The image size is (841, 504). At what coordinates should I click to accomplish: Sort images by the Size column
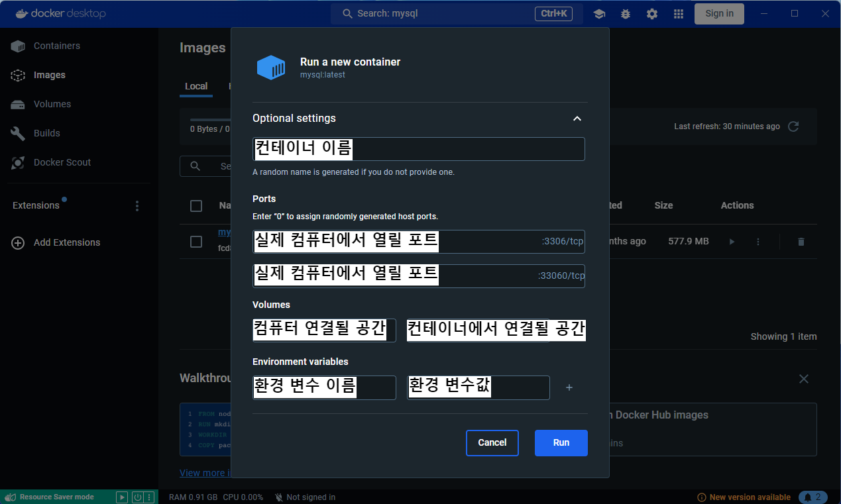[663, 206]
